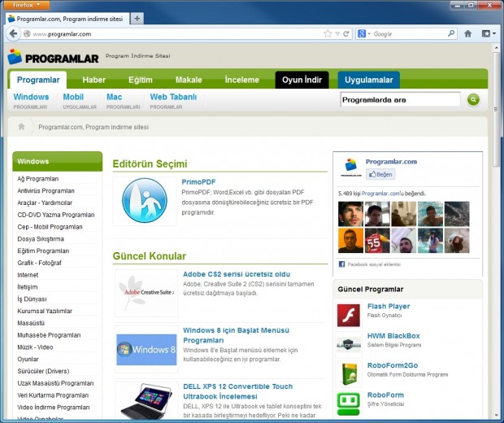
Task: Go to Web Tabanlı Programlar section
Action: 173,101
